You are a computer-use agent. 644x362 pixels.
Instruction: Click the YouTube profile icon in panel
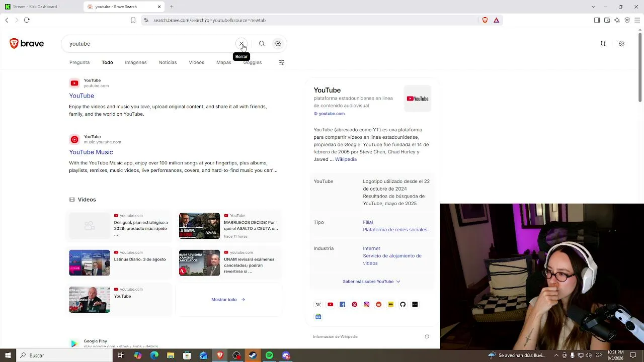[330, 304]
